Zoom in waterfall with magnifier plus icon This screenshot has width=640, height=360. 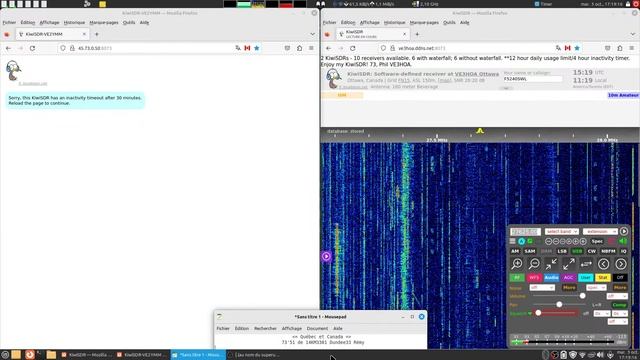[517, 264]
